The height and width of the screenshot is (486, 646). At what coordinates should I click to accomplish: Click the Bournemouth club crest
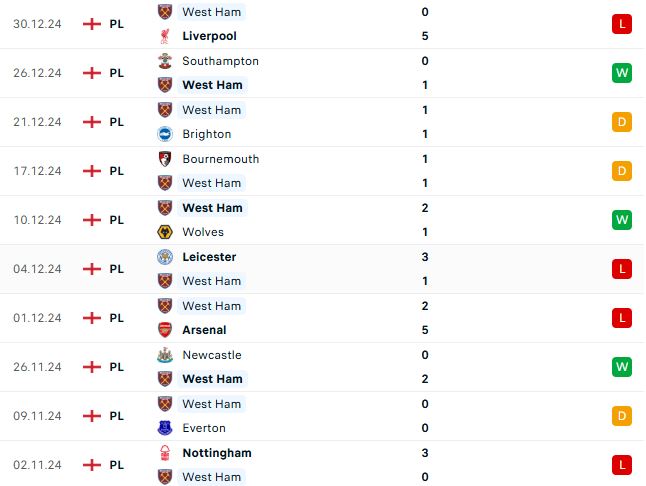(165, 159)
